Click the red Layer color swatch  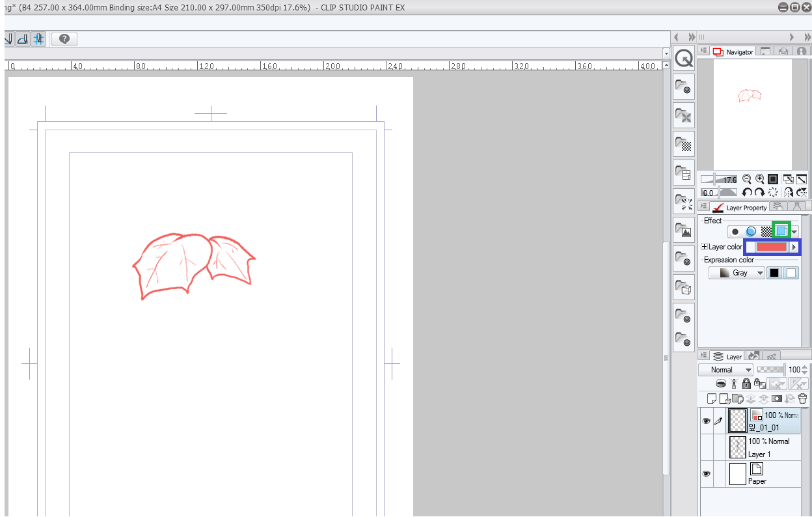[x=771, y=247]
